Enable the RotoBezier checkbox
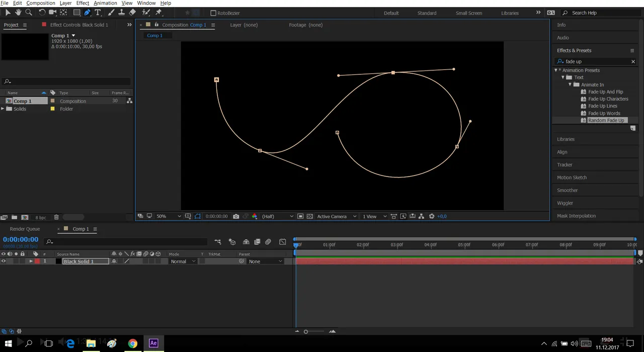Viewport: 644px width, 352px height. tap(213, 13)
